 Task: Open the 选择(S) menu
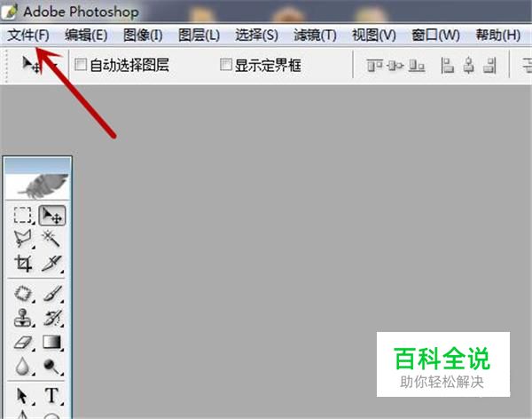[256, 35]
